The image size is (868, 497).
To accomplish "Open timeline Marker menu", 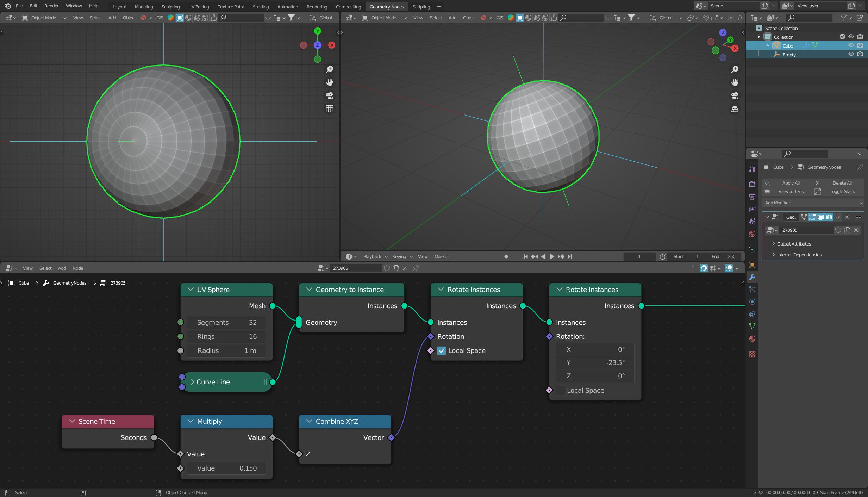I will tap(442, 256).
